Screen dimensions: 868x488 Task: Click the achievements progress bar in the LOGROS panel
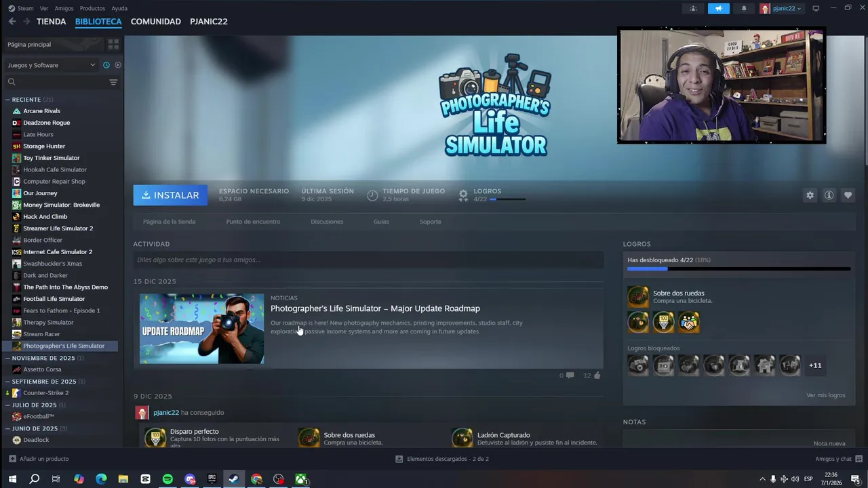(x=738, y=269)
